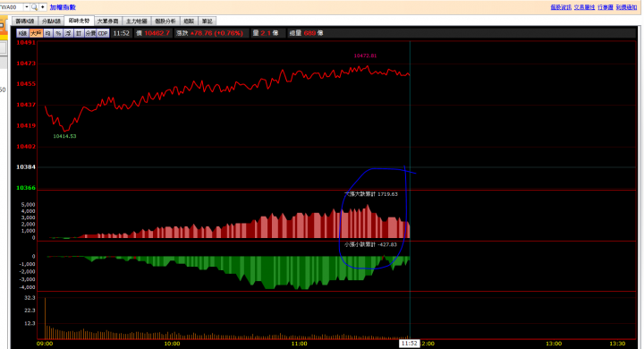Click the small plus button next to search
Screen dimensions: 644x349
click(42, 7)
